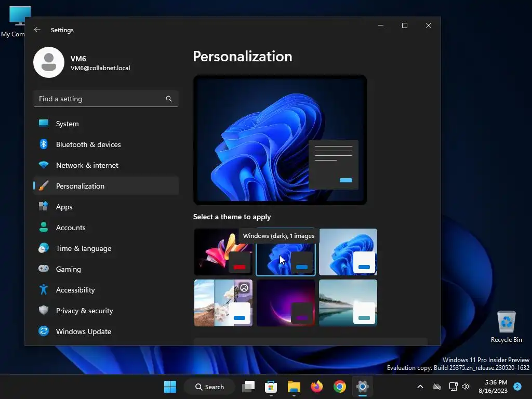532x399 pixels.
Task: Click the VM6 profile avatar
Action: pos(49,62)
